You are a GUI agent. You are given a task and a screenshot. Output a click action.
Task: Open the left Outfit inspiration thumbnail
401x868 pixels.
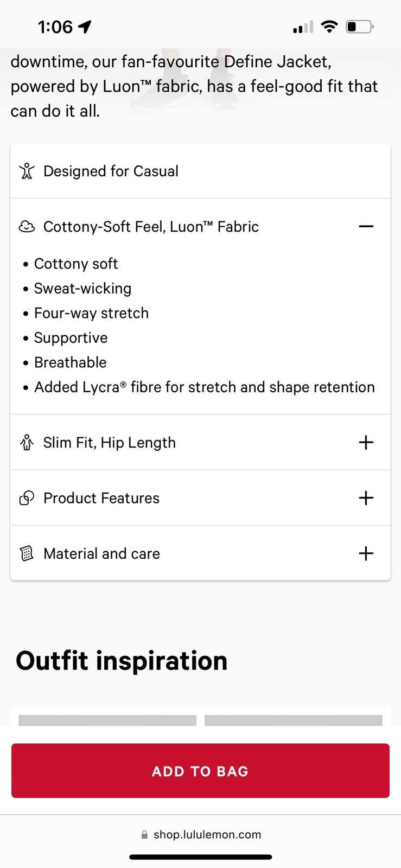pyautogui.click(x=107, y=719)
